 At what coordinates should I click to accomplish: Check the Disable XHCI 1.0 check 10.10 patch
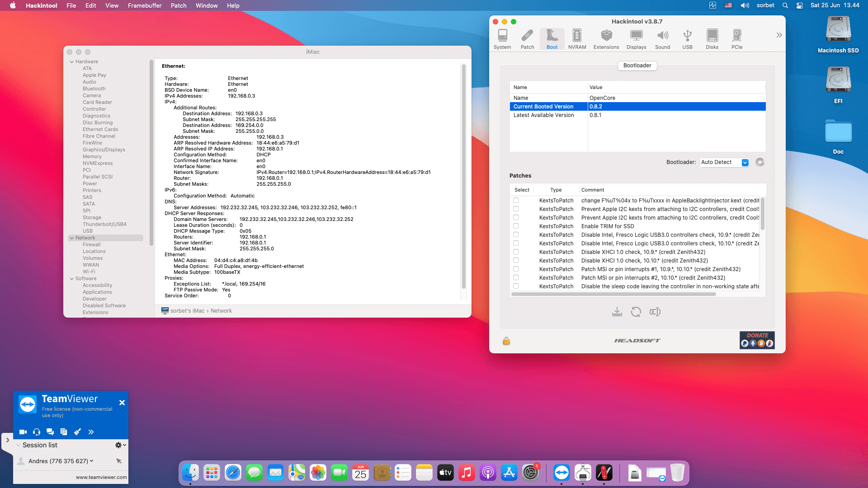point(516,260)
